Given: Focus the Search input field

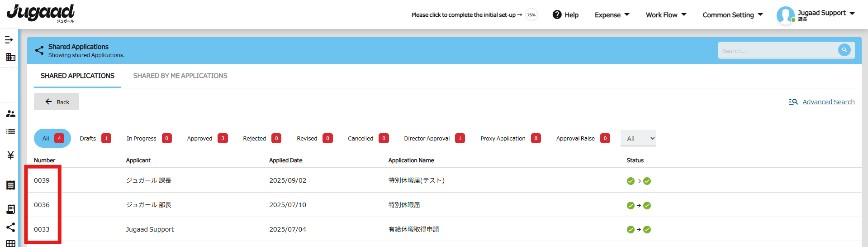Looking at the screenshot, I should click(x=778, y=51).
